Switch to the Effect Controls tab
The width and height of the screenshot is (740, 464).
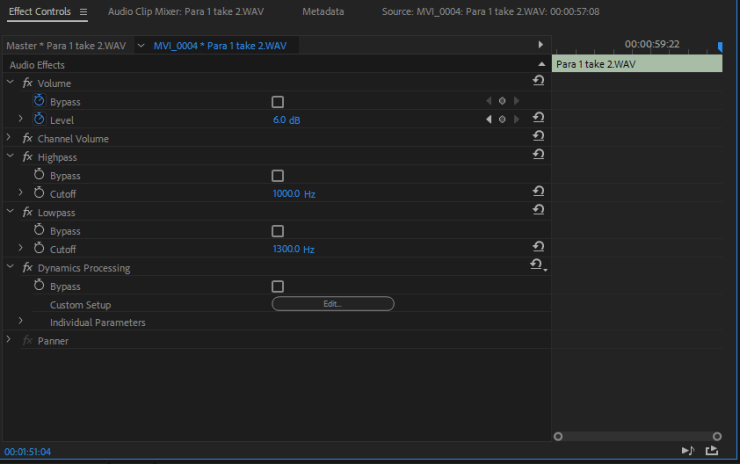click(x=40, y=11)
